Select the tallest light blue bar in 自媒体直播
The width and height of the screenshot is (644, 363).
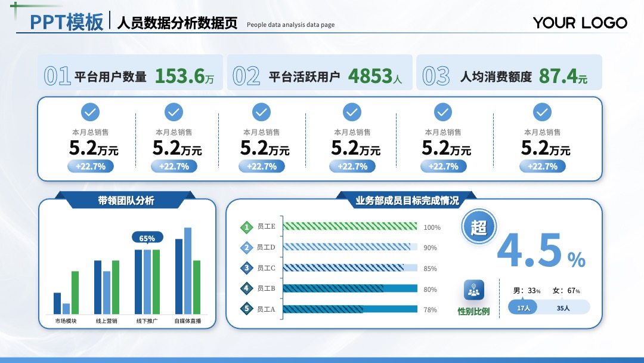click(x=188, y=271)
